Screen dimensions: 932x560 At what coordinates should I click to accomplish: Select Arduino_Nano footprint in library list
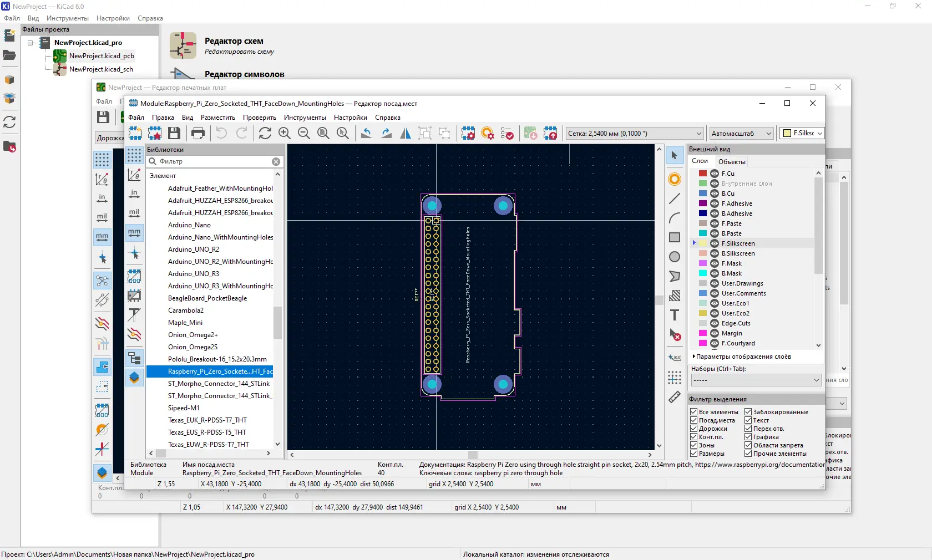point(189,225)
